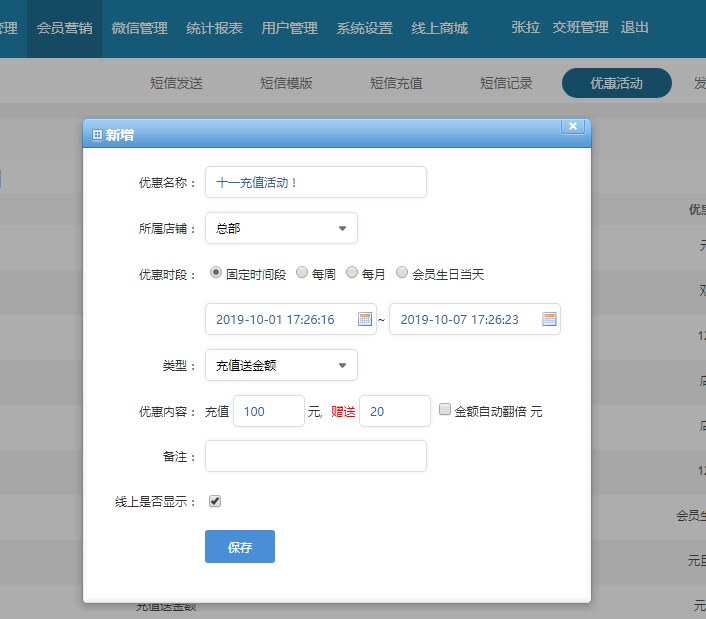Click the 优惠名称 text field

(x=316, y=182)
